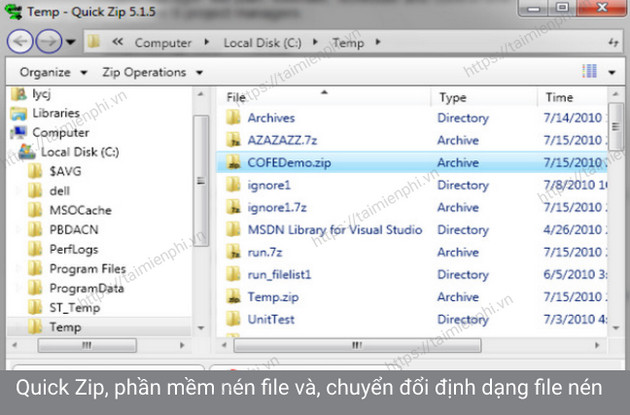
Task: Open the Zip Operations dropdown menu
Action: click(x=154, y=72)
